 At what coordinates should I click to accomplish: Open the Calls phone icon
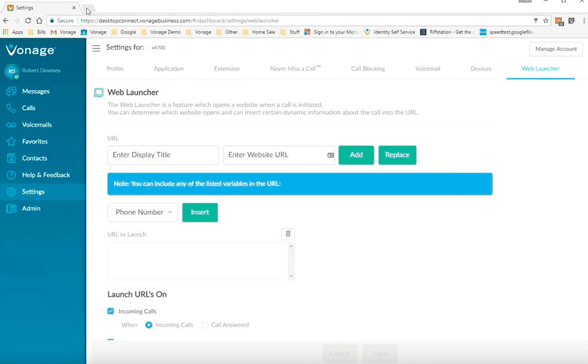click(x=11, y=108)
